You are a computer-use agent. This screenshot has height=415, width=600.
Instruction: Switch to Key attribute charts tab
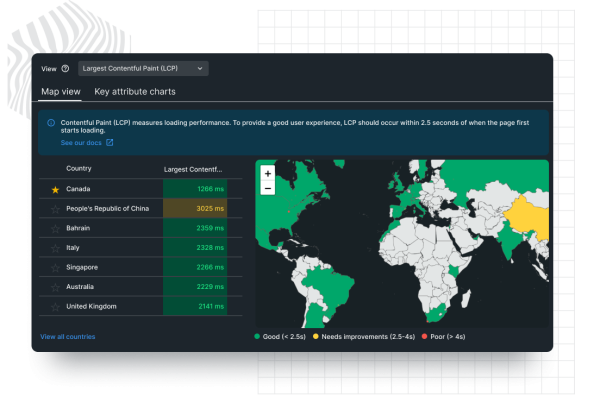pyautogui.click(x=134, y=92)
